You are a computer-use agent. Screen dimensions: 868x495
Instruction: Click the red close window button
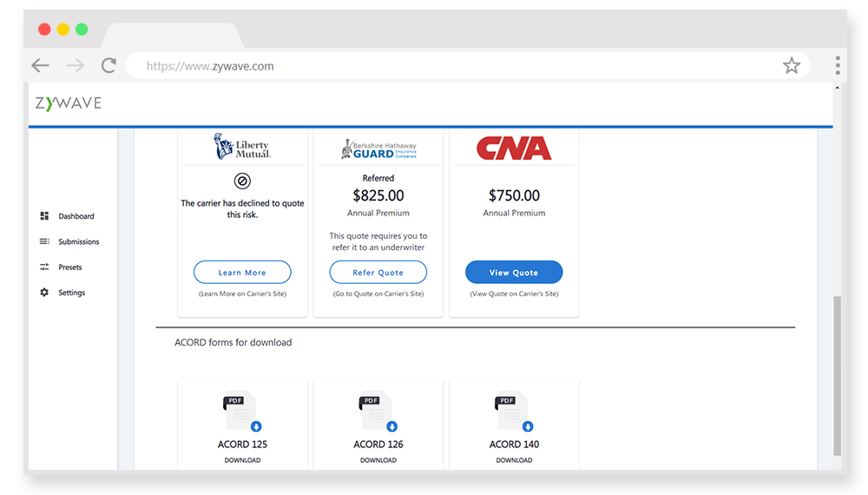coord(44,30)
